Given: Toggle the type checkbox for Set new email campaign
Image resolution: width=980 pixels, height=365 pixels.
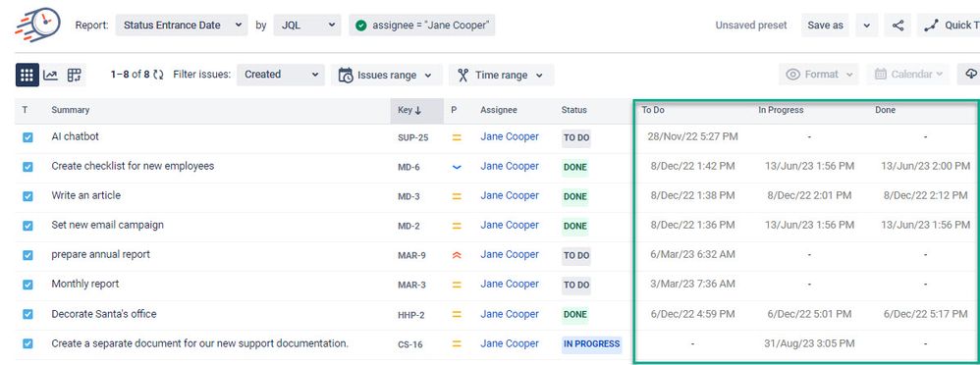Looking at the screenshot, I should pyautogui.click(x=27, y=226).
